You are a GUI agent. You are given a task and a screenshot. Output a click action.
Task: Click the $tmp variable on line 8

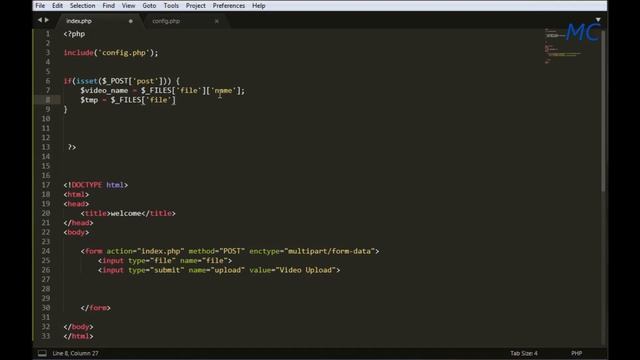coord(89,100)
